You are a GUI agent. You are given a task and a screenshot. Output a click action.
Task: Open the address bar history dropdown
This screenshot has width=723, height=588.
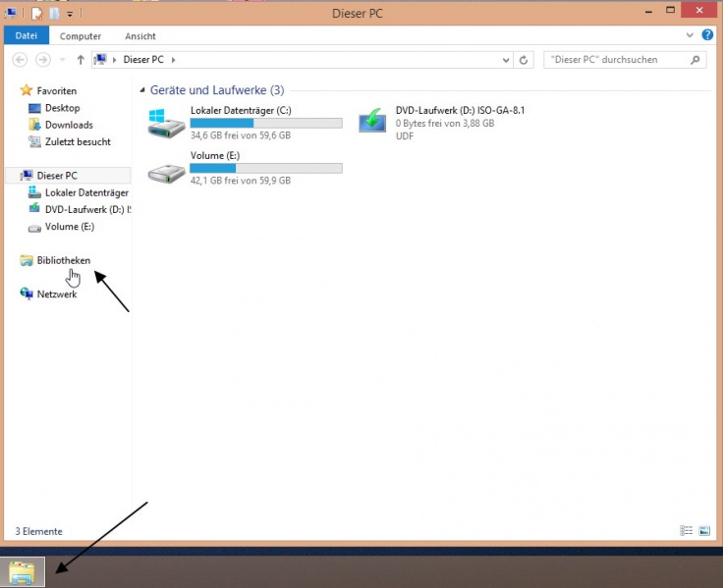pos(506,60)
